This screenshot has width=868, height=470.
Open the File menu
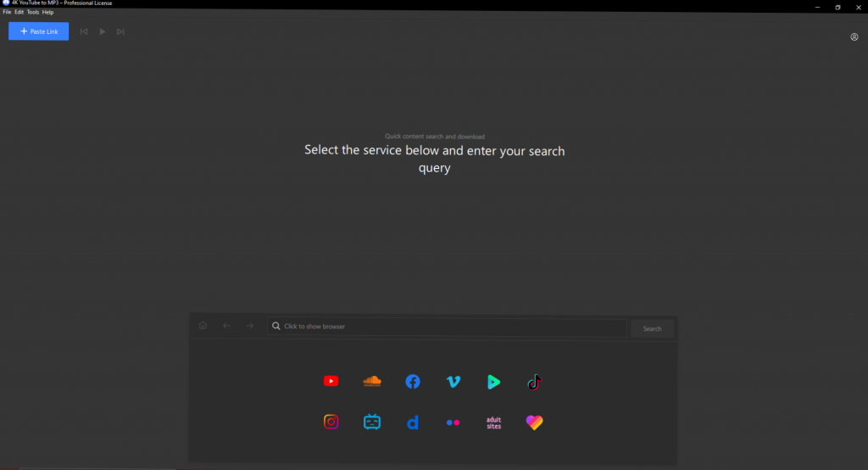click(7, 12)
